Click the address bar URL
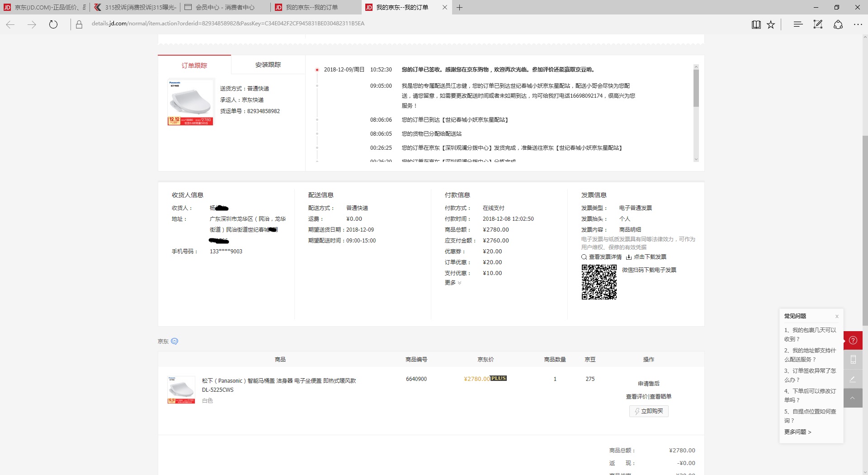 [x=228, y=24]
